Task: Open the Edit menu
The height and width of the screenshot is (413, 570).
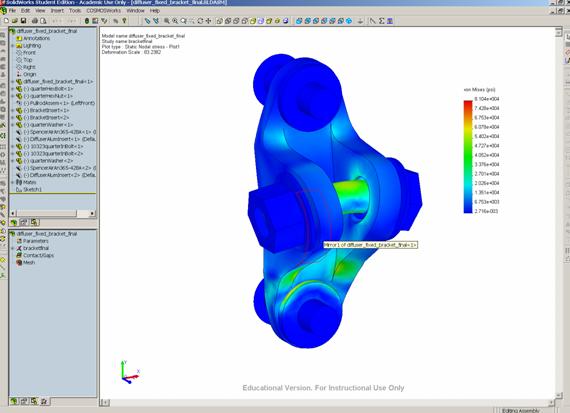Action: pos(25,11)
